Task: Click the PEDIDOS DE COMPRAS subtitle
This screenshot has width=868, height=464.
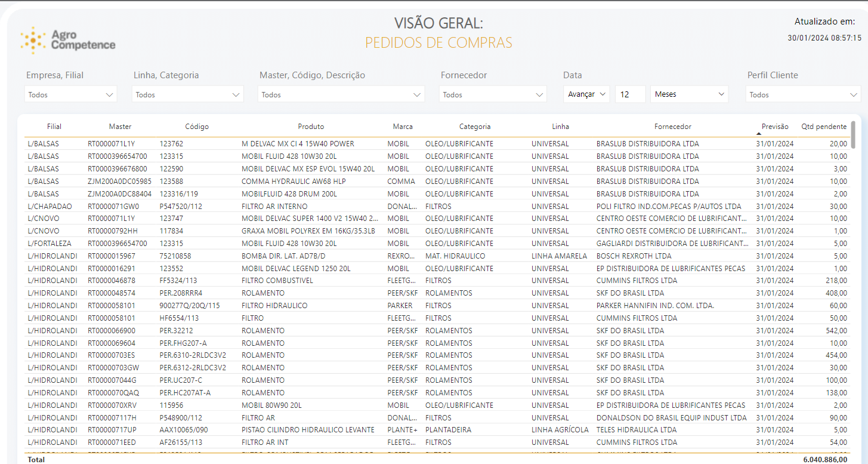Action: click(x=438, y=43)
